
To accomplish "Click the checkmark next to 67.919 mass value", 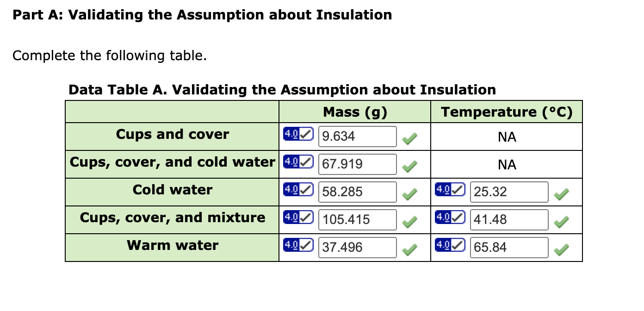I will point(409,167).
